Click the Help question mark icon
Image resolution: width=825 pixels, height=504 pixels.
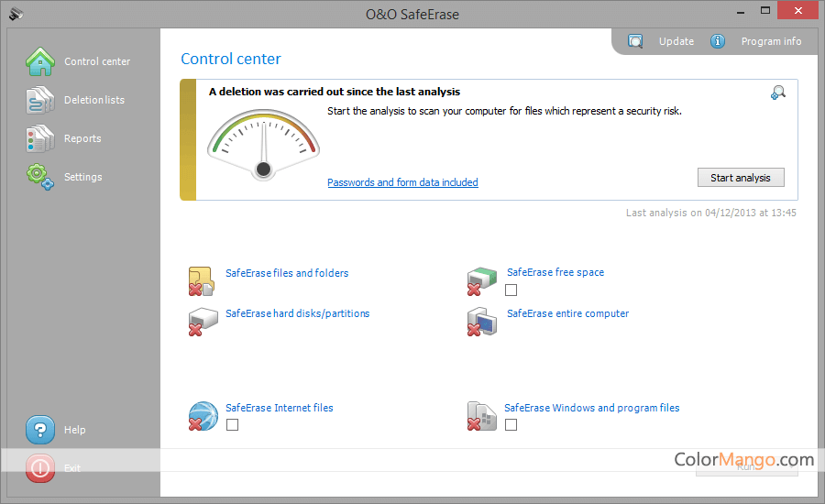(x=40, y=429)
